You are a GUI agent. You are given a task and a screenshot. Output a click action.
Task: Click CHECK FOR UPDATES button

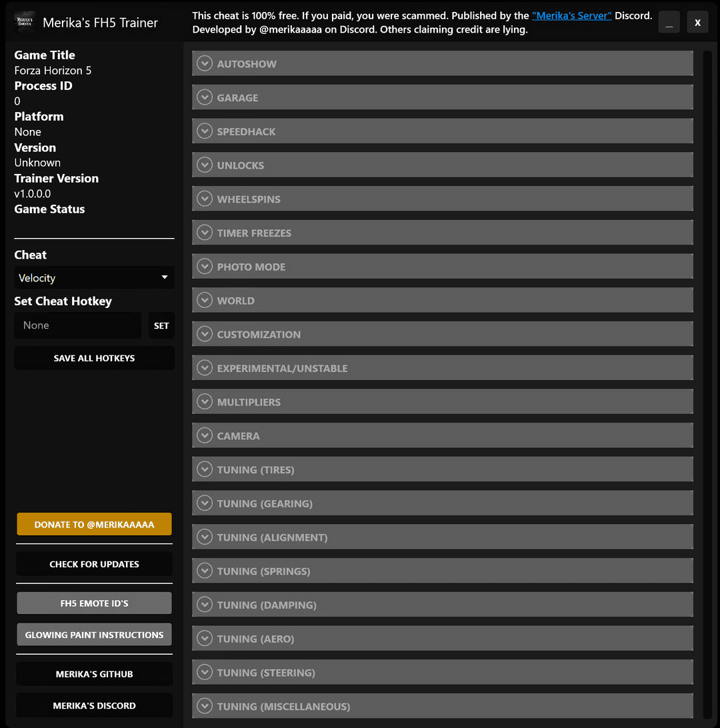[94, 564]
